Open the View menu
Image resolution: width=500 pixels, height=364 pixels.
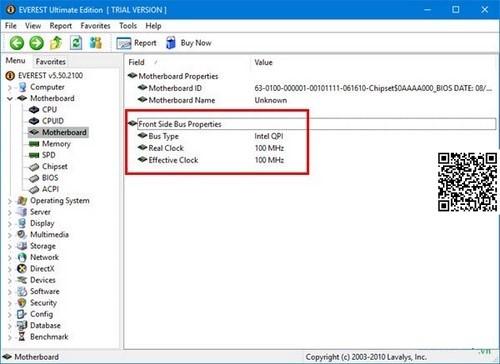click(x=33, y=26)
